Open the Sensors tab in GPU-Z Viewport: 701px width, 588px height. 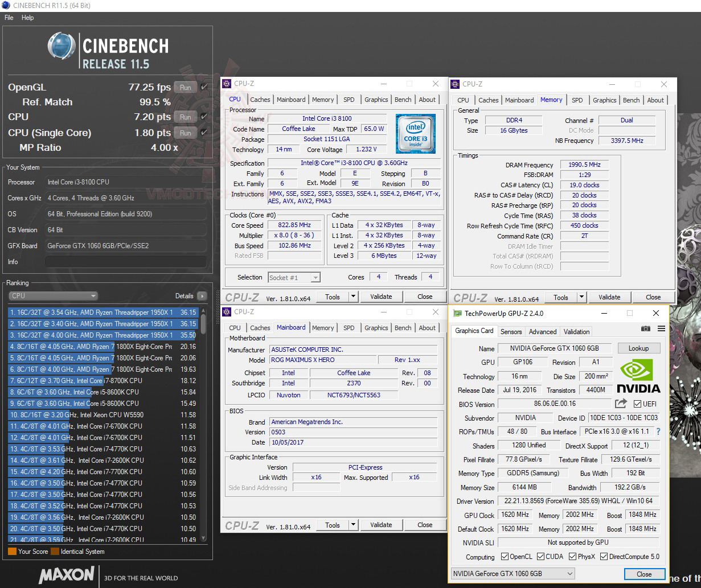tap(511, 332)
